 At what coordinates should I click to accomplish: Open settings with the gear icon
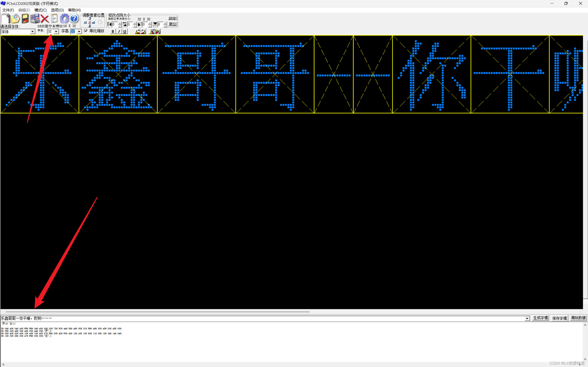(64, 19)
